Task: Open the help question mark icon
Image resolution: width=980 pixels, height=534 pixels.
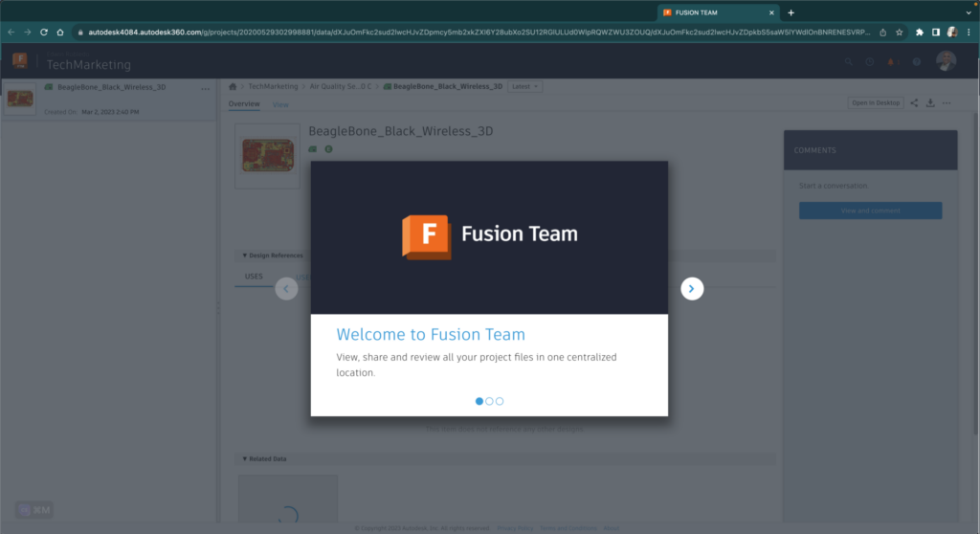Action: (x=916, y=62)
